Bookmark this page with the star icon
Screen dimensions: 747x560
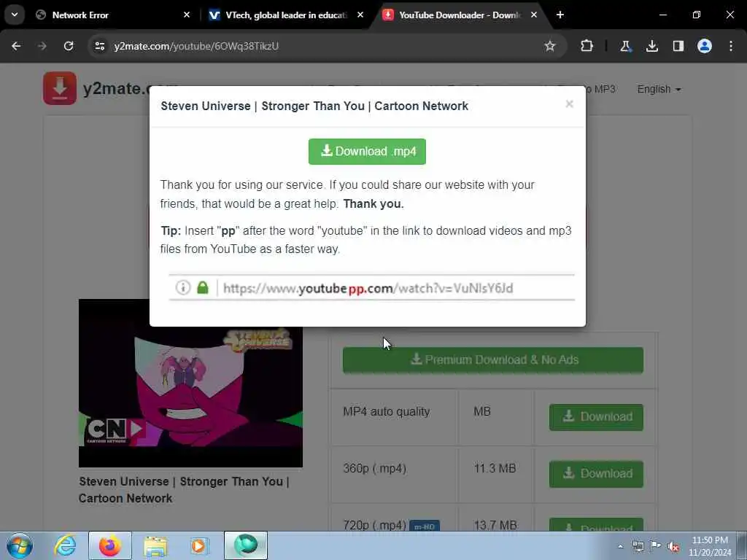point(550,46)
